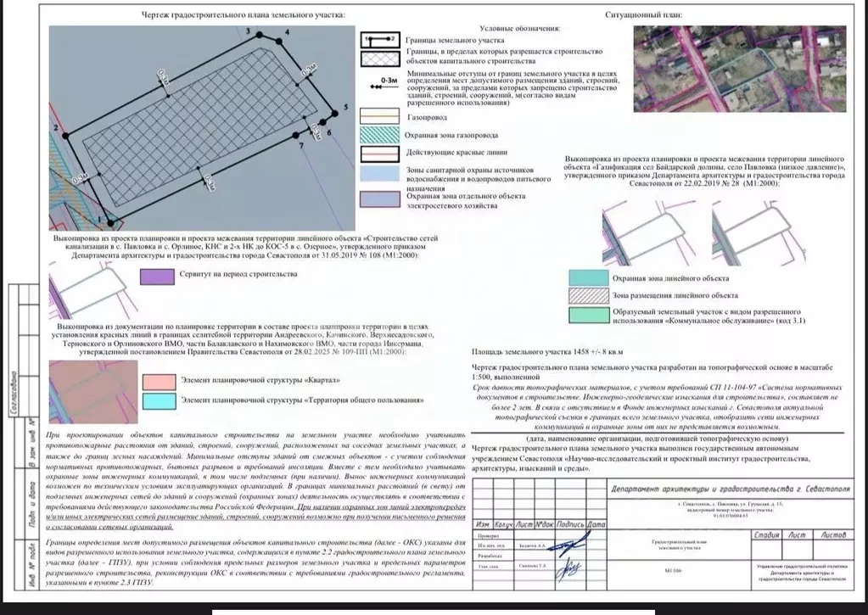The width and height of the screenshot is (868, 615).
Task: Click the cross-hatched construction area legend symbol
Action: 380,59
